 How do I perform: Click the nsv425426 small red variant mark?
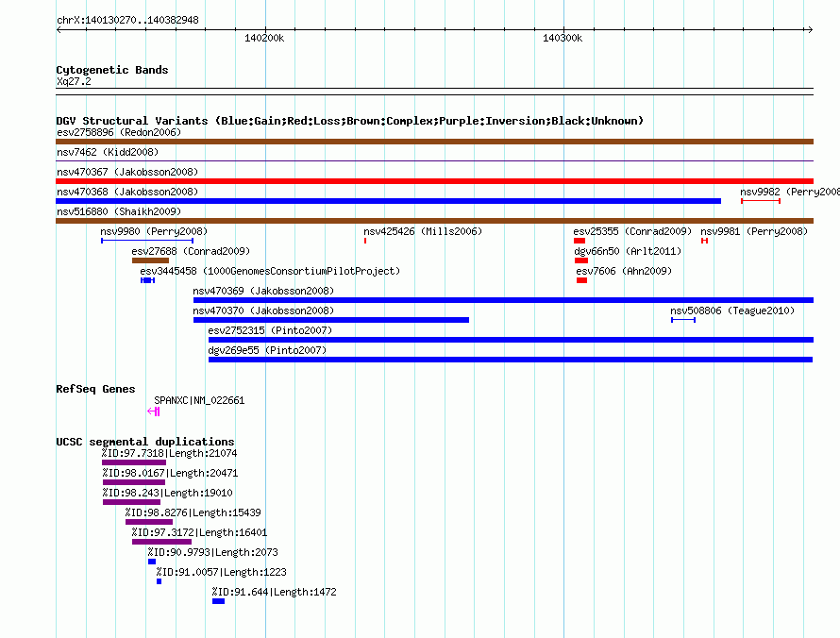point(365,241)
